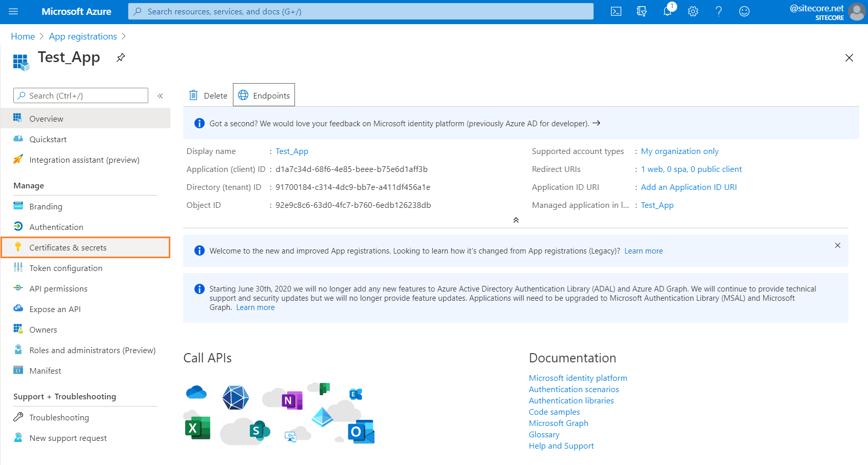Open Learn more in the welcome banner

tap(643, 251)
